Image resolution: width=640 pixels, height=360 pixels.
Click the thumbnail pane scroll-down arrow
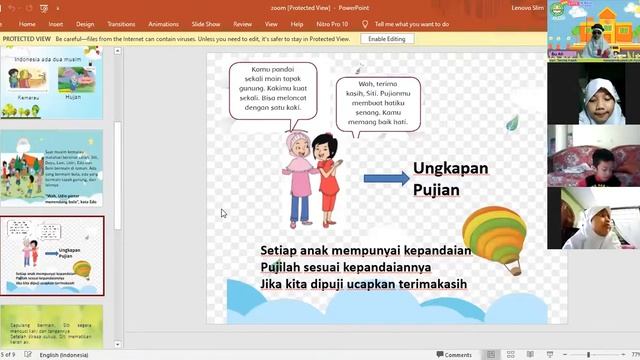pyautogui.click(x=118, y=344)
